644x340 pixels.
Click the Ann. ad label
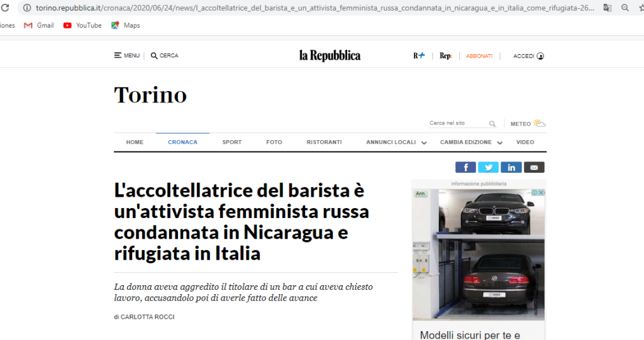421,194
